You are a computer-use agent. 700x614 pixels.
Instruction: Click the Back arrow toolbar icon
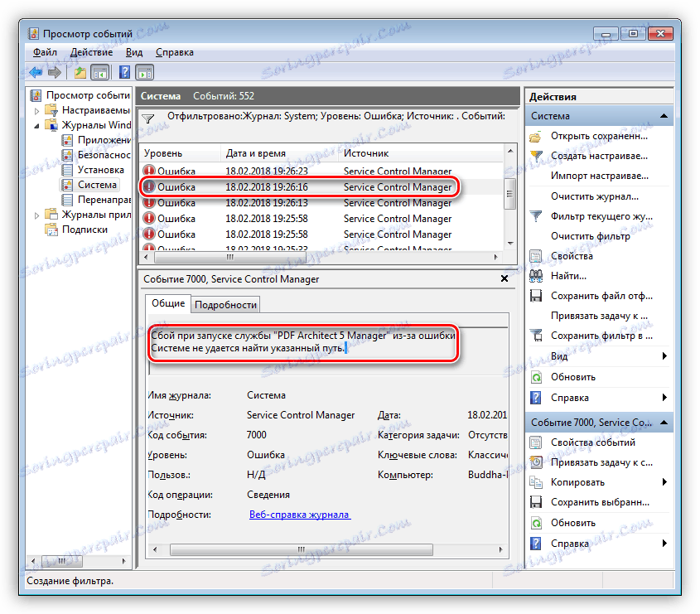tap(36, 72)
